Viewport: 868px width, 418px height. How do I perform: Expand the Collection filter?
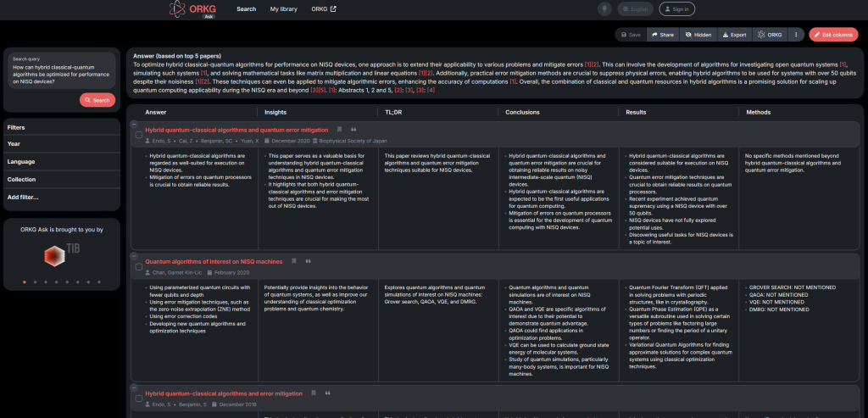61,180
